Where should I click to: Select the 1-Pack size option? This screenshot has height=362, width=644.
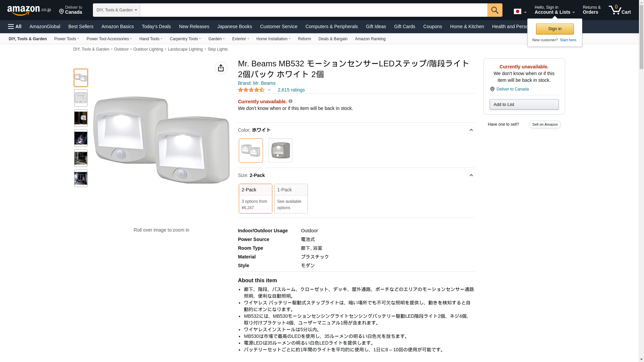(x=291, y=198)
